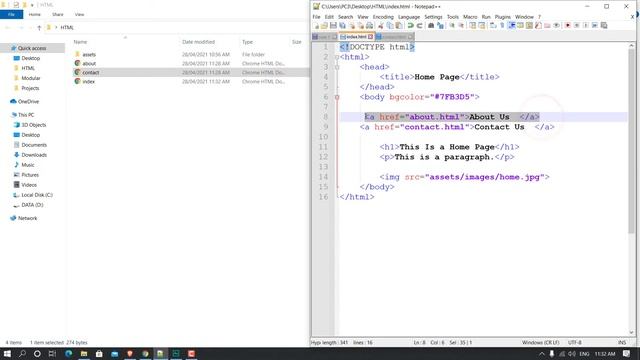Select the about file in Explorer
This screenshot has height=360, width=640.
(89, 63)
